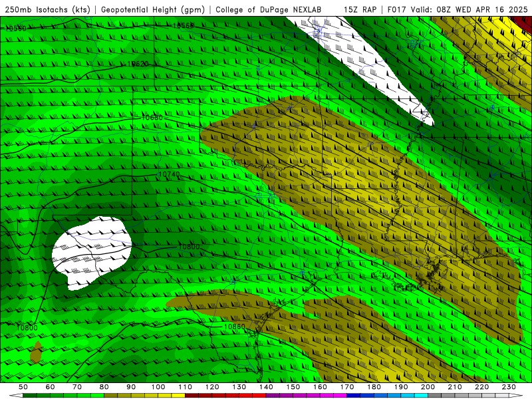The width and height of the screenshot is (532, 399).
Task: Click the 60 knot color bar label
Action: pos(51,387)
